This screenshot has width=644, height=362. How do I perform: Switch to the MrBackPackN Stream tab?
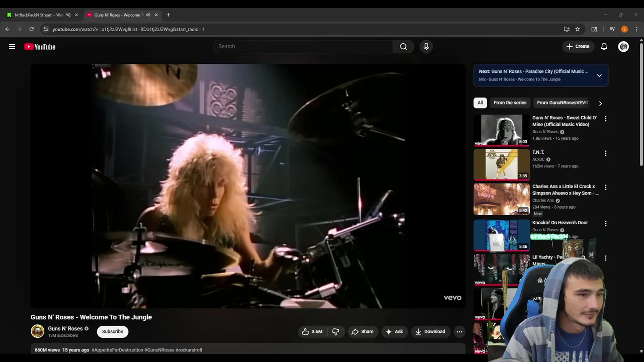coord(38,15)
